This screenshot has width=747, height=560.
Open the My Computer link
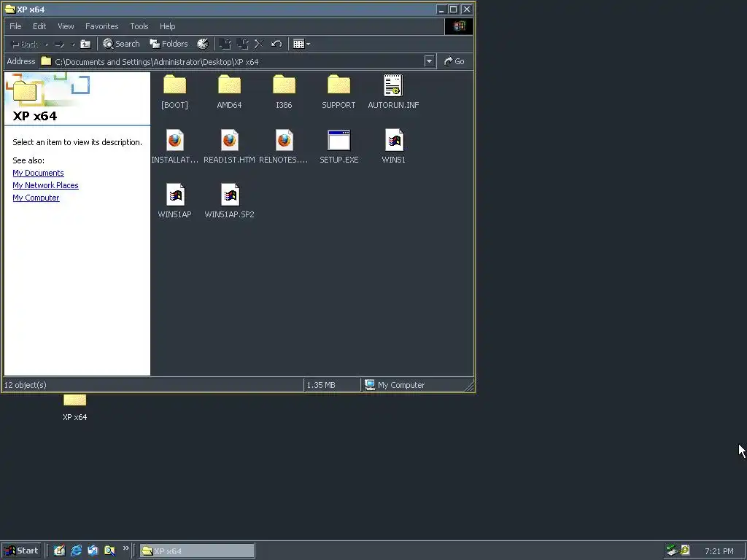[36, 198]
